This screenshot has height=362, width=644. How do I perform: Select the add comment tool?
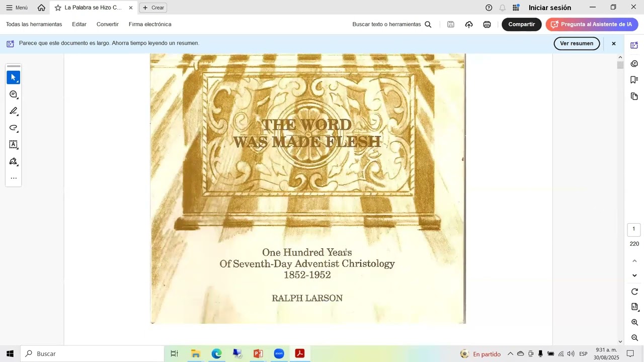click(14, 95)
